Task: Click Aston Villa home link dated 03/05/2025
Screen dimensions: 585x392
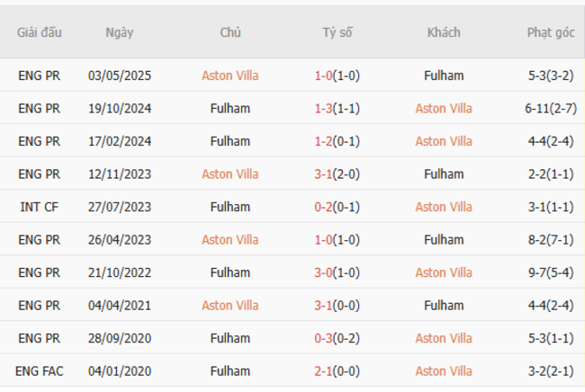Action: tap(229, 76)
